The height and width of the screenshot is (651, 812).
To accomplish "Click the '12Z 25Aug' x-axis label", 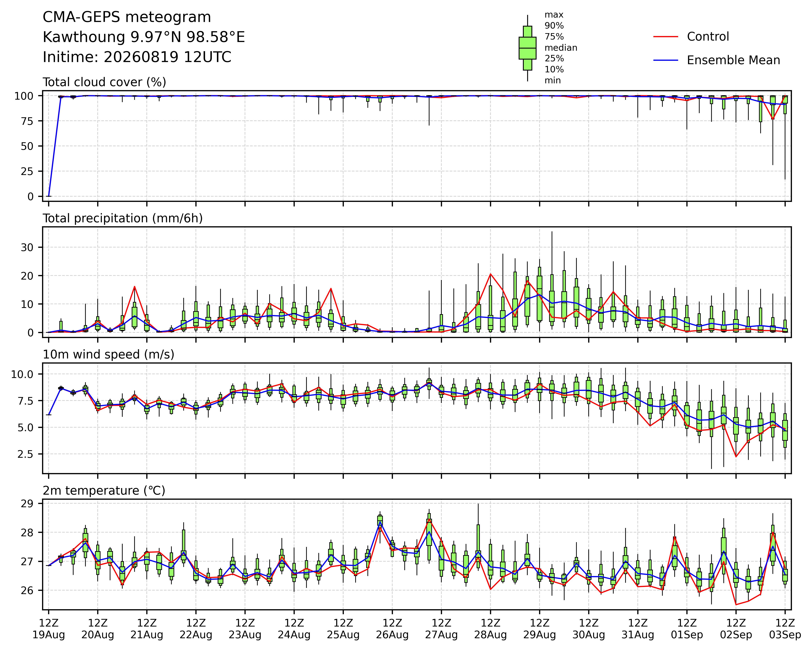I will (343, 629).
